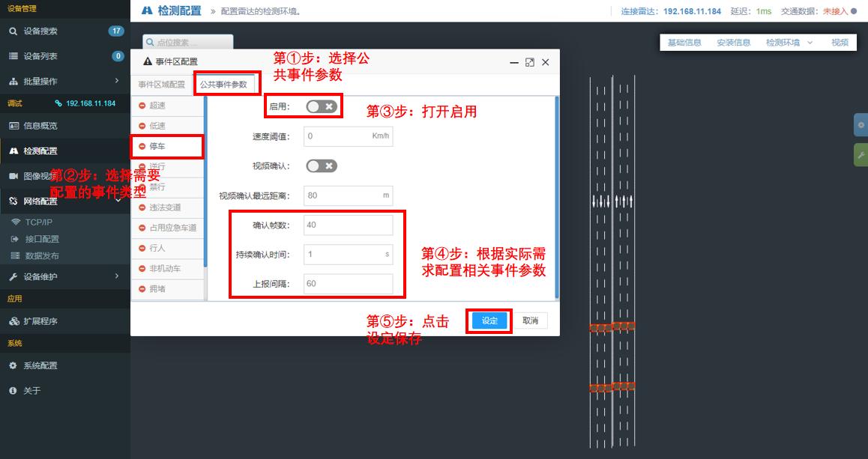Click the 设定 save button
The height and width of the screenshot is (459, 868).
click(x=488, y=320)
